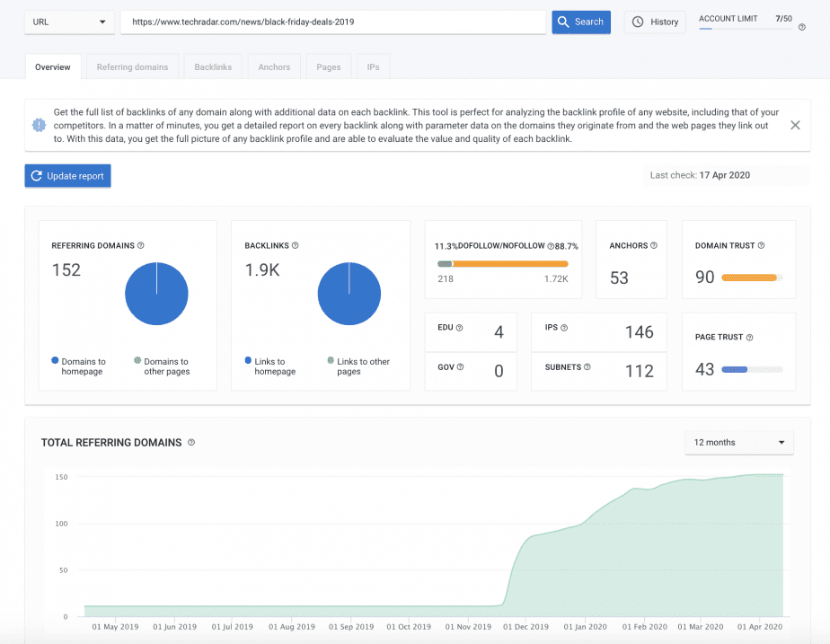The height and width of the screenshot is (644, 830).
Task: Click the referring domains count 152
Action: [66, 270]
